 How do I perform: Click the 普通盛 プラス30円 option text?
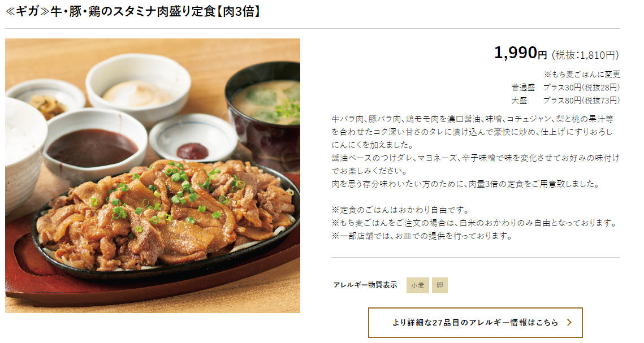(x=565, y=88)
